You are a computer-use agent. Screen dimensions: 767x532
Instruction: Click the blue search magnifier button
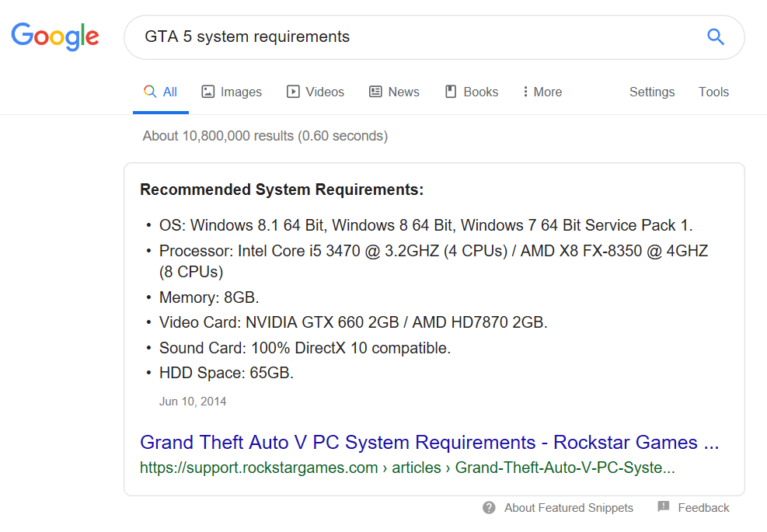(715, 37)
